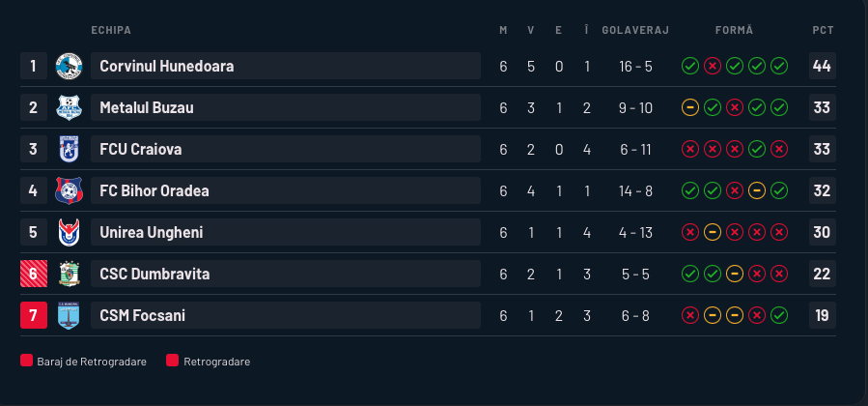
Task: Open the FC Bihor Oradea team page
Action: click(x=154, y=190)
